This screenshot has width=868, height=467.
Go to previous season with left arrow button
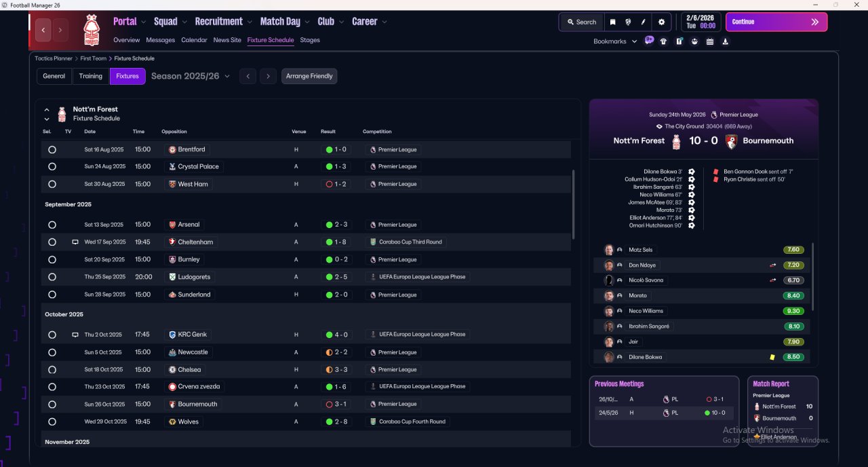point(248,76)
